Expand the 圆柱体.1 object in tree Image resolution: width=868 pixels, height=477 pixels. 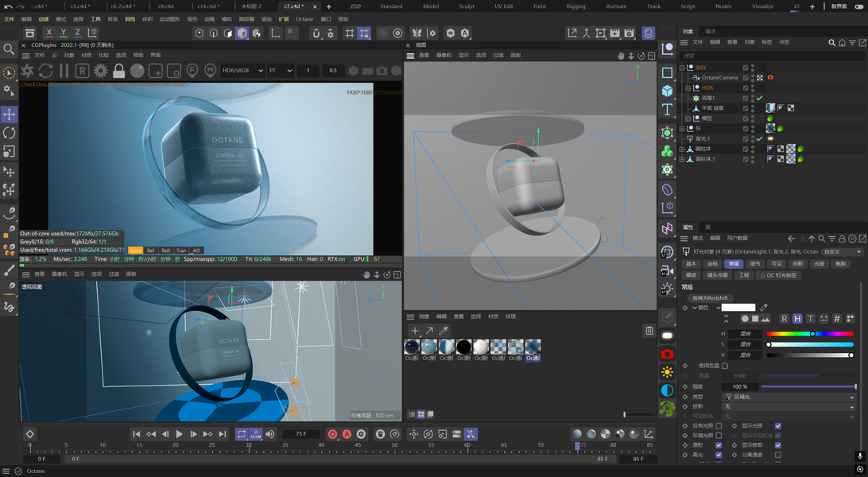click(682, 159)
